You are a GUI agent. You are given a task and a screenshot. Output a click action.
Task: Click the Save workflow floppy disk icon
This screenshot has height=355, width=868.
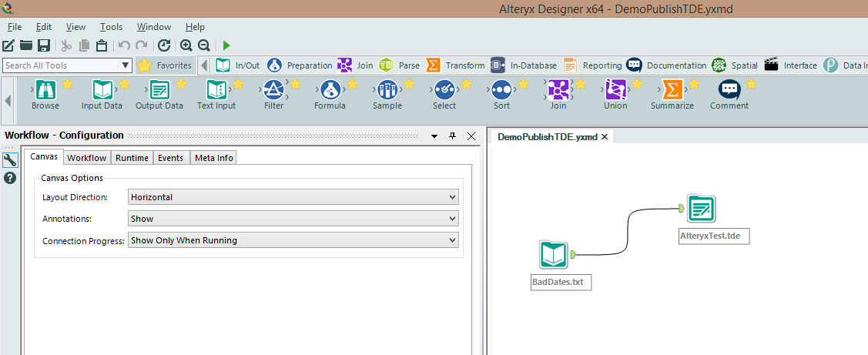click(44, 45)
